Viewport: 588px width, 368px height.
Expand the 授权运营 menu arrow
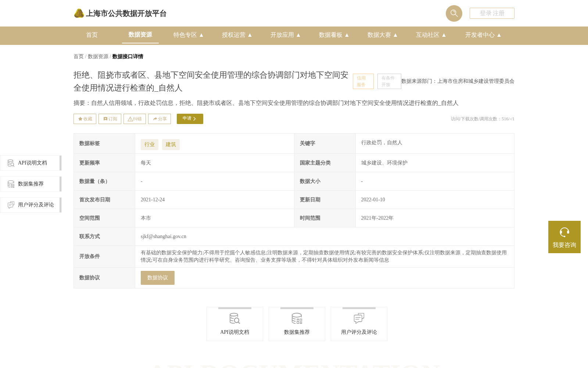point(250,35)
